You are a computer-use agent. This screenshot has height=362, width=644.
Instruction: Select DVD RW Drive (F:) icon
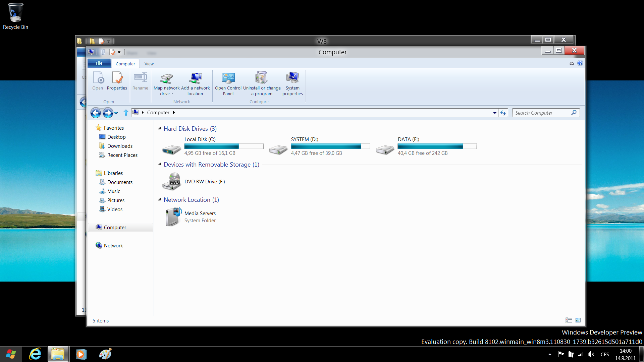point(171,181)
